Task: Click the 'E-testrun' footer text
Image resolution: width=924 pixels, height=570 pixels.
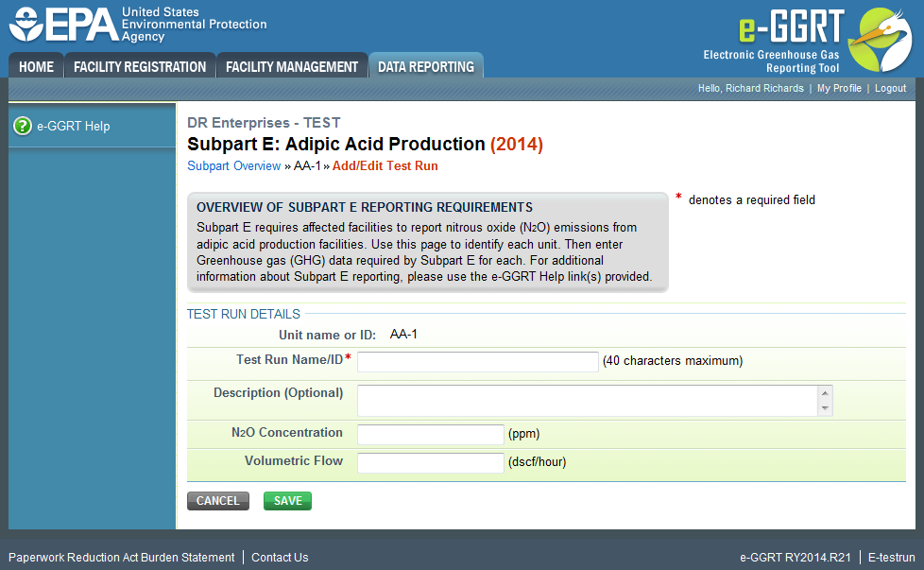Action: tap(892, 558)
